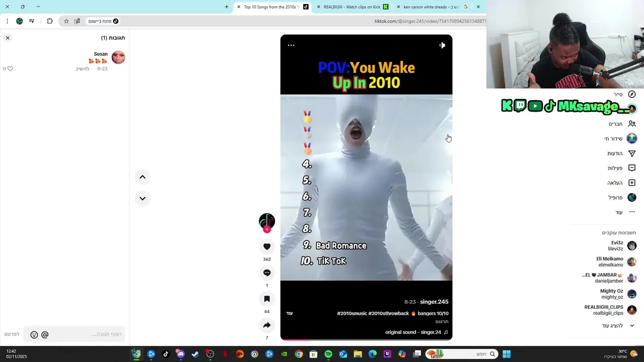This screenshot has height=362, width=644.
Task: Open followed account Evi3z
Action: coord(622,246)
